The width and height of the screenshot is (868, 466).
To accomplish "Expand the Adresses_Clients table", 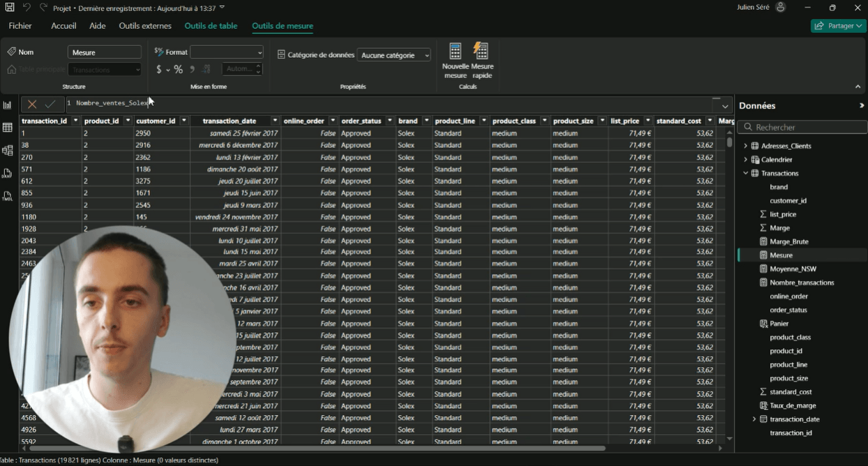I will pos(746,146).
